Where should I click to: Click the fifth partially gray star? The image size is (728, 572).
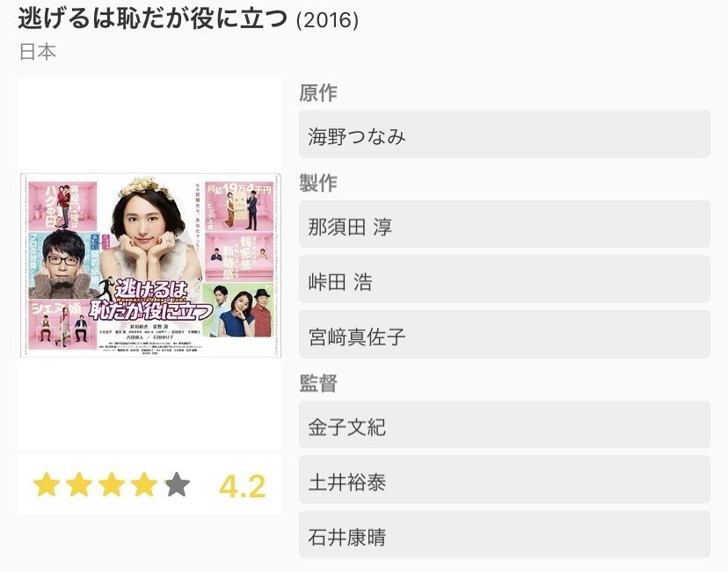tap(177, 485)
